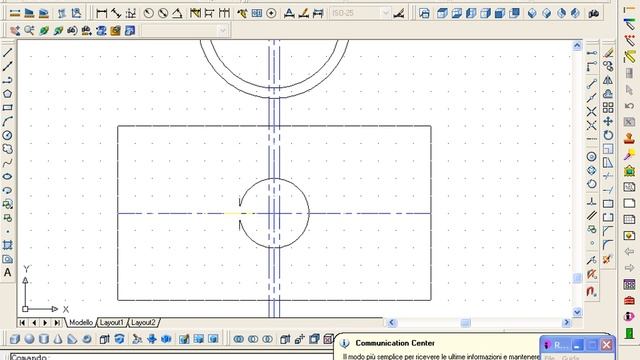The width and height of the screenshot is (640, 360).
Task: Select the Explode modify tool
Action: pos(608,259)
